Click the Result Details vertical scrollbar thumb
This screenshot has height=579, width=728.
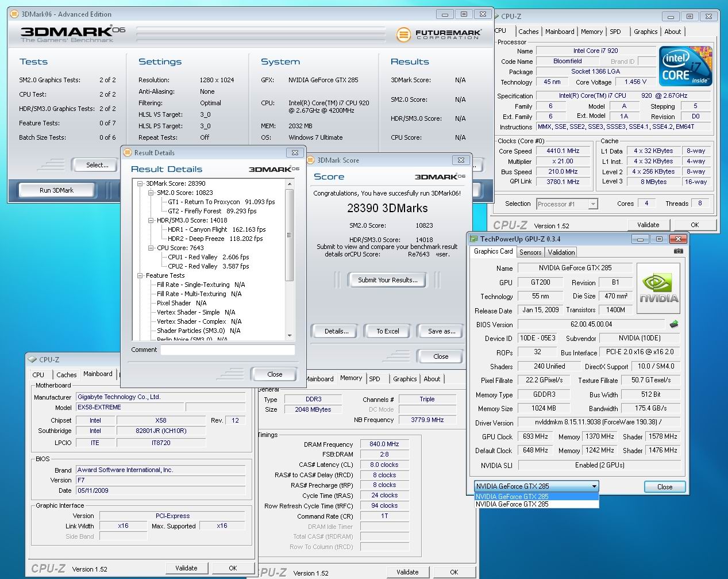click(x=289, y=235)
